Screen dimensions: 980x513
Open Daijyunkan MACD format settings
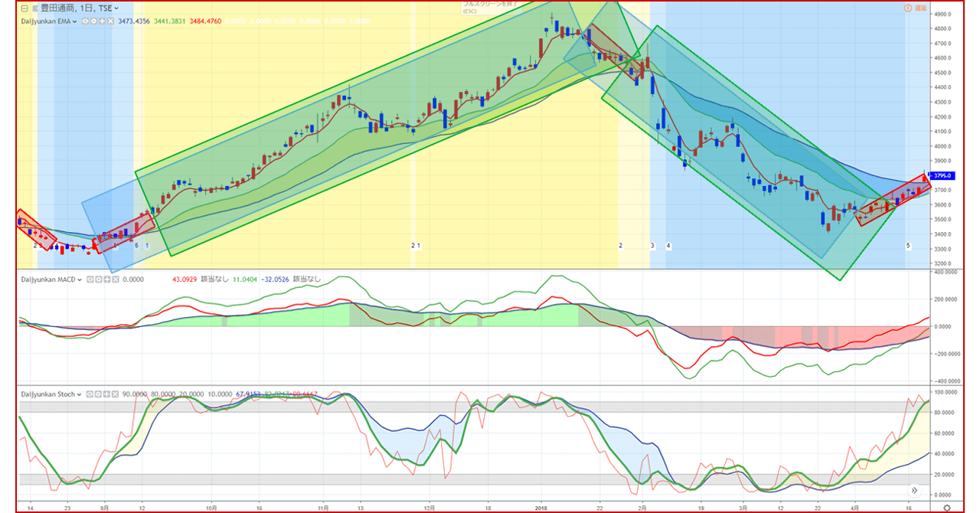[x=97, y=279]
